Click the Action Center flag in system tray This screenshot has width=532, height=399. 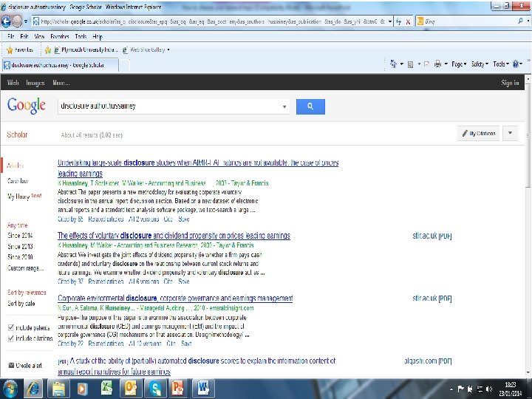coord(460,389)
